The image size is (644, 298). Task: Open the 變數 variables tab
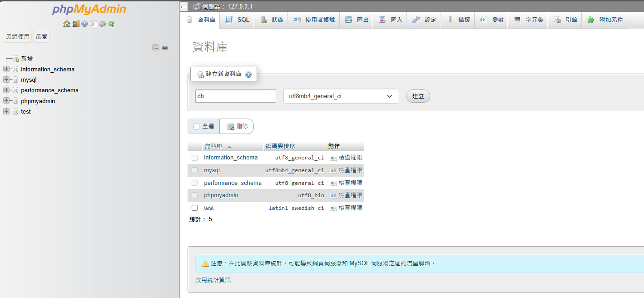point(492,20)
